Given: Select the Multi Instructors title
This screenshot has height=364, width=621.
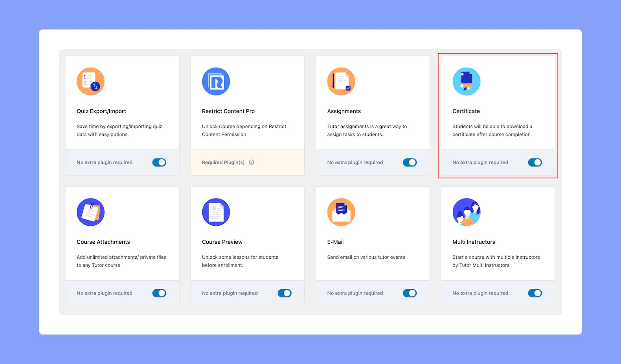Looking at the screenshot, I should coord(474,242).
